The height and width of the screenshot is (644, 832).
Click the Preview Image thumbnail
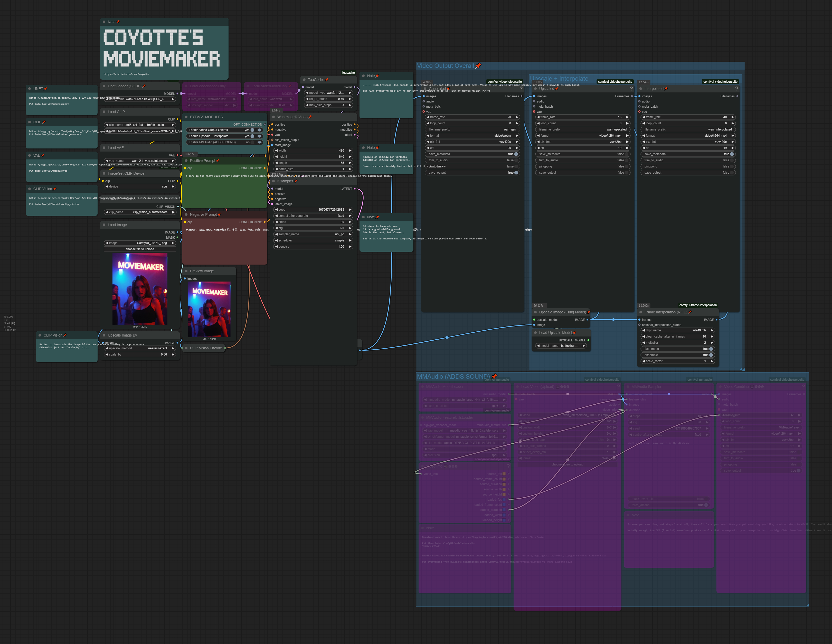tap(209, 309)
